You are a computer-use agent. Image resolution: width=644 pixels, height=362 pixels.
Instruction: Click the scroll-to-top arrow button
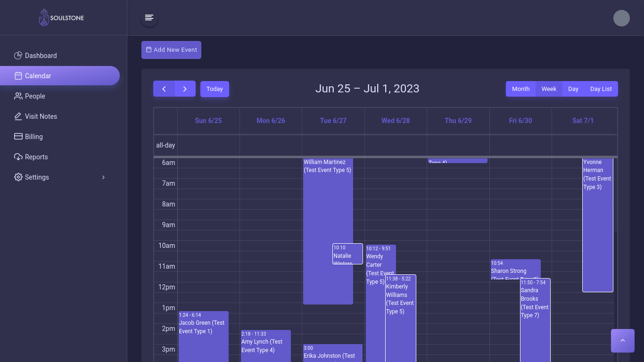coord(622,340)
